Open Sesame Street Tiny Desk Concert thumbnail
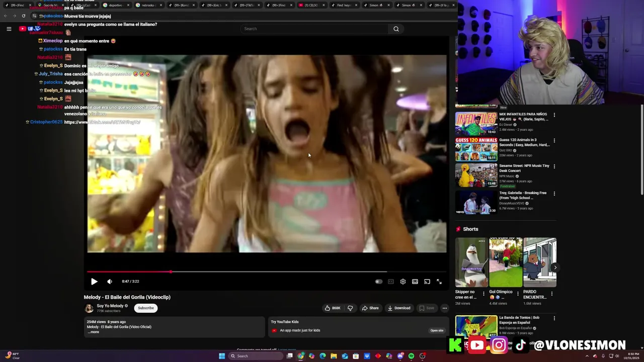The height and width of the screenshot is (362, 644). pos(476,174)
